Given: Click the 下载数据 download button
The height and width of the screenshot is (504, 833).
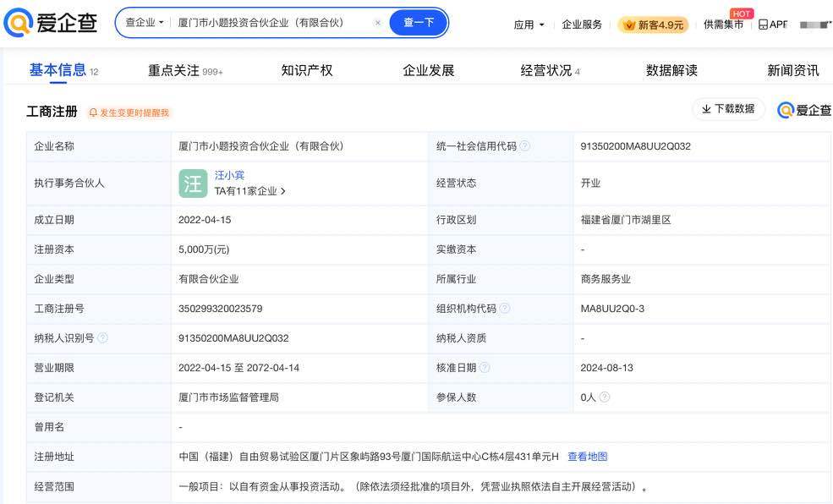Looking at the screenshot, I should (728, 109).
